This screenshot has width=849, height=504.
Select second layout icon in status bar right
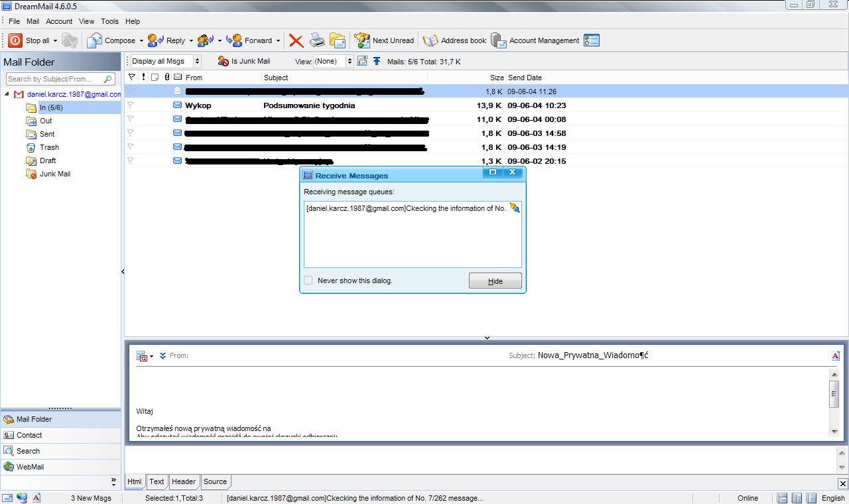[797, 498]
